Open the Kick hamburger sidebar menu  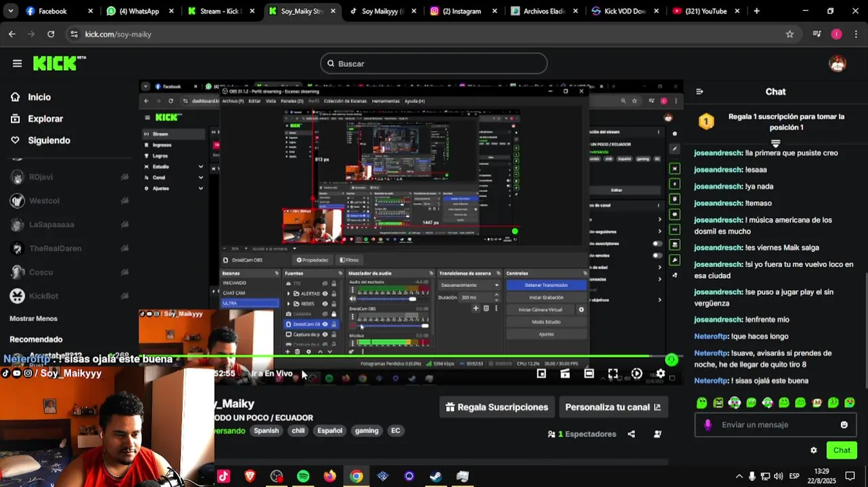pyautogui.click(x=17, y=64)
